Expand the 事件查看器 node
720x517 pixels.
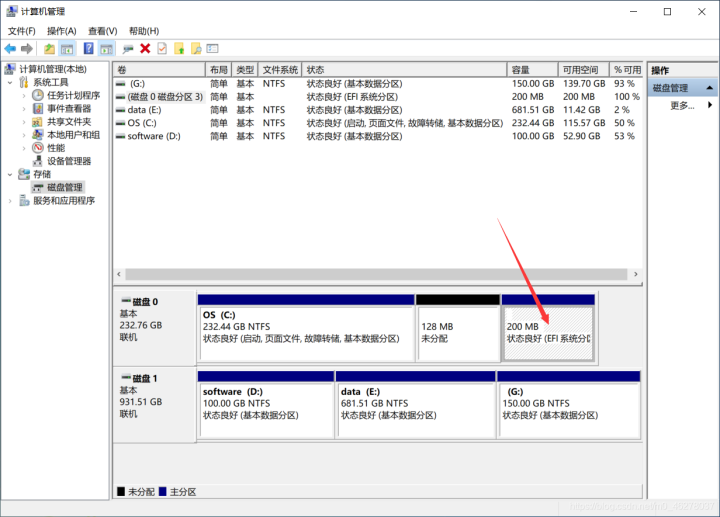(24, 109)
